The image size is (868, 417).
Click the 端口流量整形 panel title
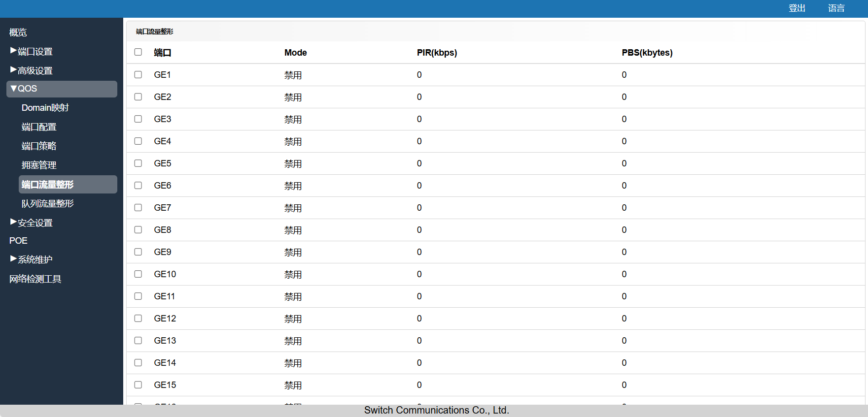point(155,32)
